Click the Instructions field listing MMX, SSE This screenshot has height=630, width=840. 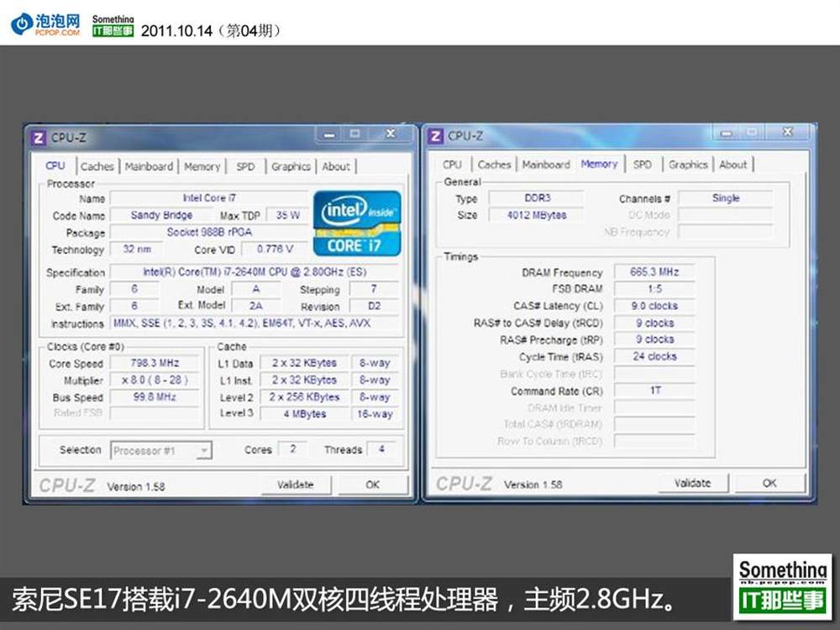[x=255, y=323]
